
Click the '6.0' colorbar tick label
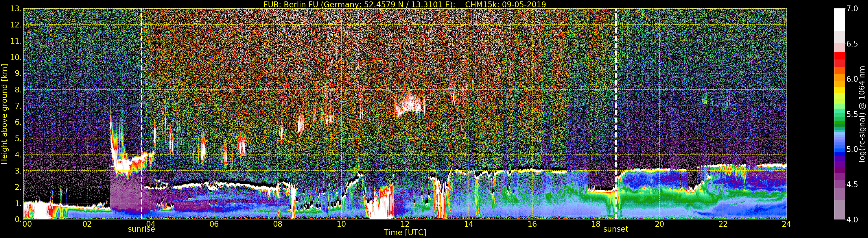point(852,79)
